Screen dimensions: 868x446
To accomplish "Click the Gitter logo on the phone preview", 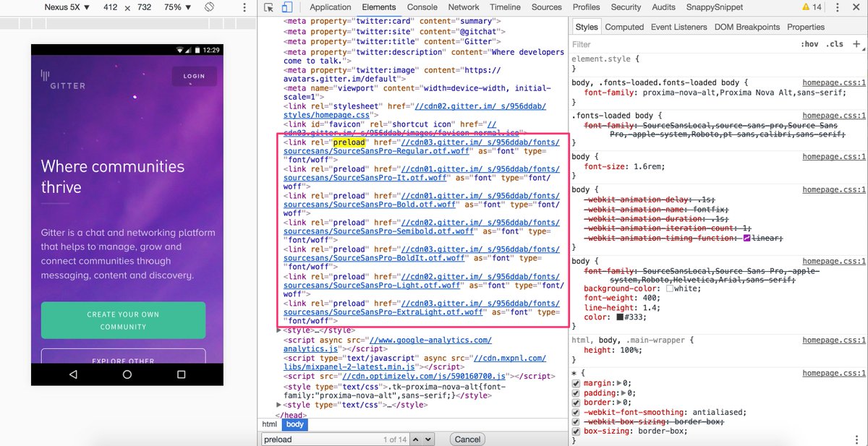I will (63, 80).
